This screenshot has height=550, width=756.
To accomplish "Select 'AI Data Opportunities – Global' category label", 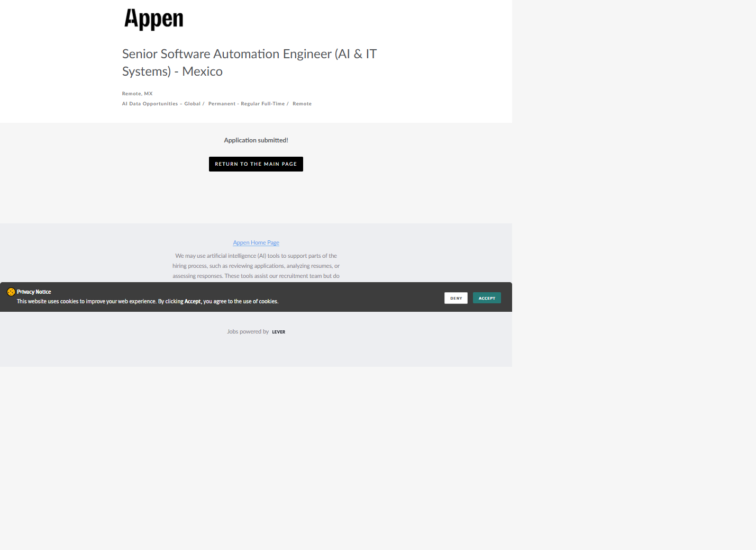I will (161, 104).
